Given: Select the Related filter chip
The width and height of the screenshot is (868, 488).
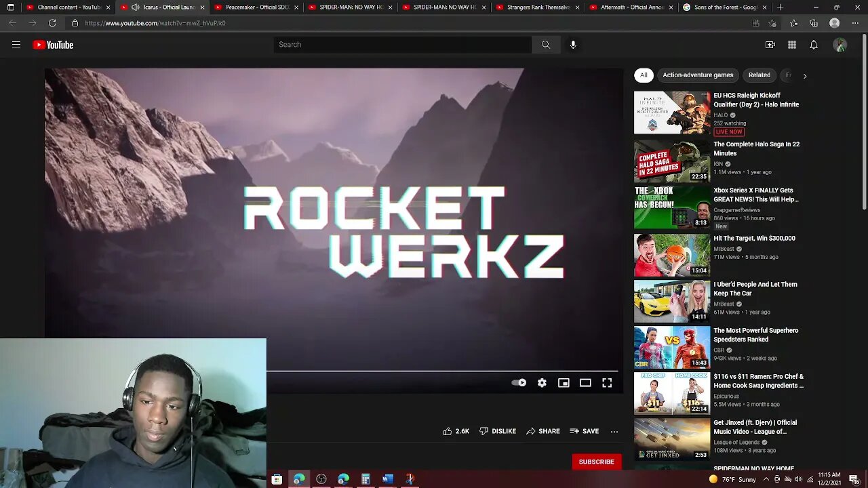Looking at the screenshot, I should (759, 75).
